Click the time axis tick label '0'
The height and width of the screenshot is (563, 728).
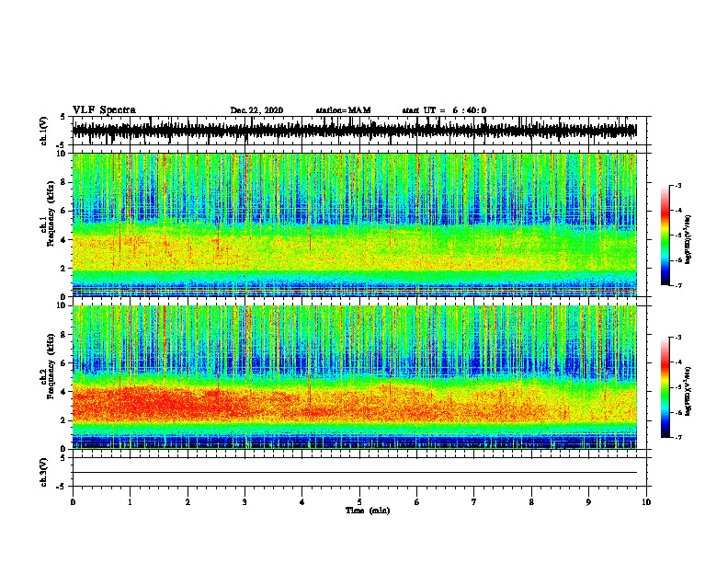[x=73, y=502]
